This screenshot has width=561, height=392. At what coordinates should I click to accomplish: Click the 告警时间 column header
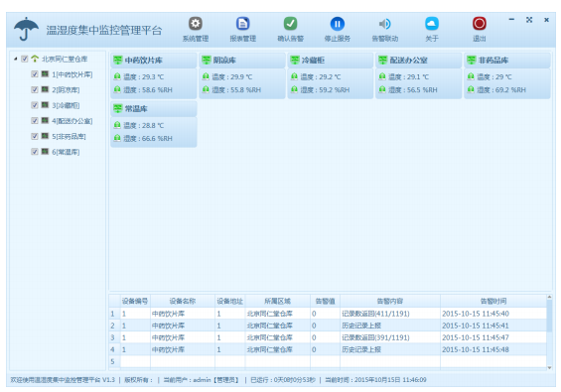[x=493, y=301]
